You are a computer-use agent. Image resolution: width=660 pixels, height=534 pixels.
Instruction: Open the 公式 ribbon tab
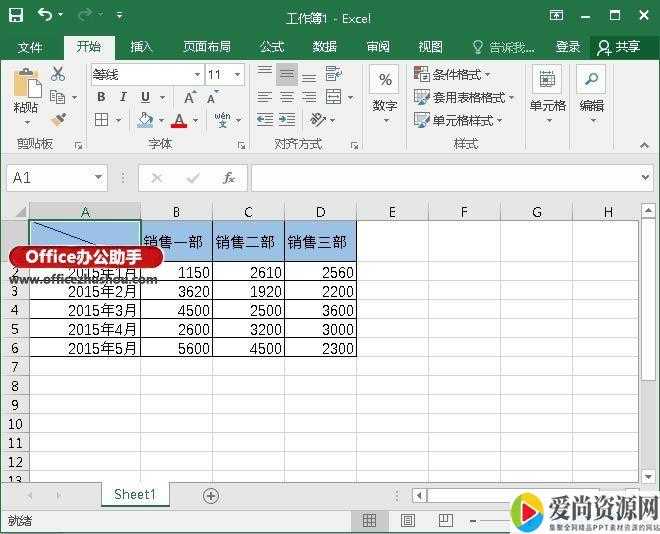click(272, 46)
